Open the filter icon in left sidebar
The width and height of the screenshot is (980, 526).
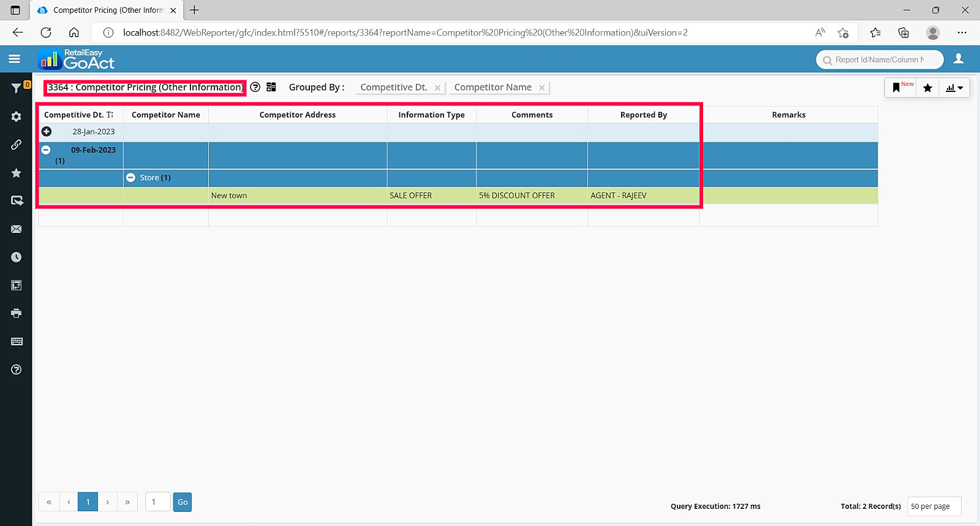click(16, 89)
